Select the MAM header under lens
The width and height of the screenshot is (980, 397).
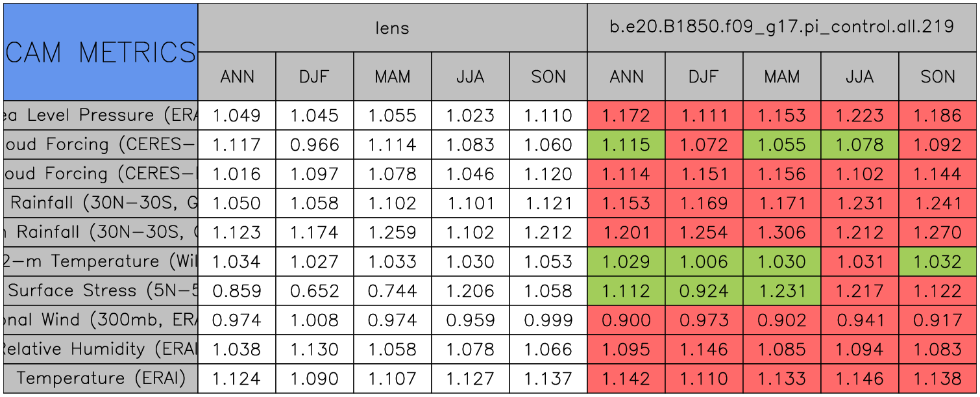[393, 77]
